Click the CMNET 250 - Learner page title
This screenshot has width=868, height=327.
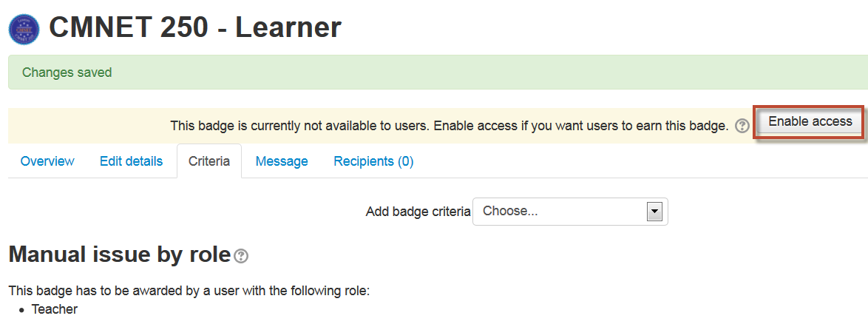coord(195,27)
